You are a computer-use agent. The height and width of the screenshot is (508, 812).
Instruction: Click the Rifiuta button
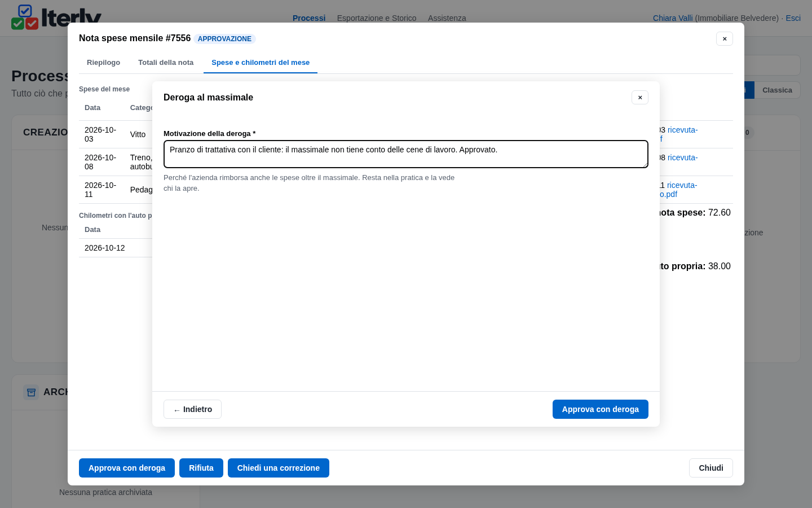[201, 468]
